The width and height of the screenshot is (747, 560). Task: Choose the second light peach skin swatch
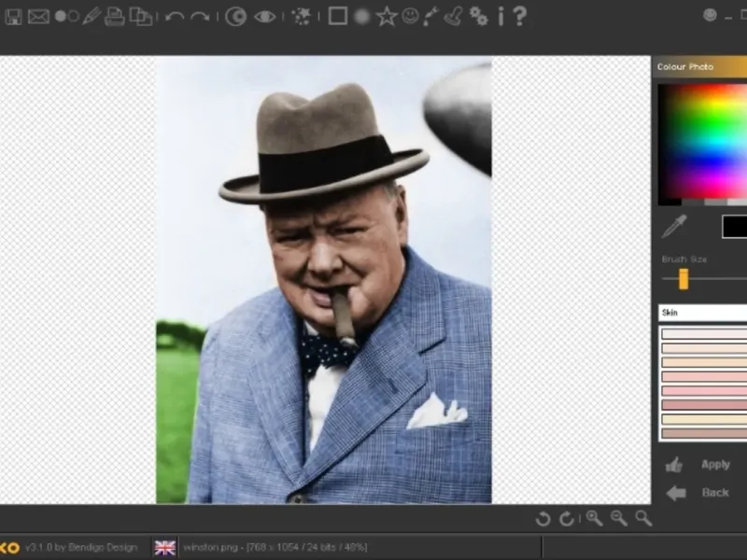pyautogui.click(x=704, y=348)
